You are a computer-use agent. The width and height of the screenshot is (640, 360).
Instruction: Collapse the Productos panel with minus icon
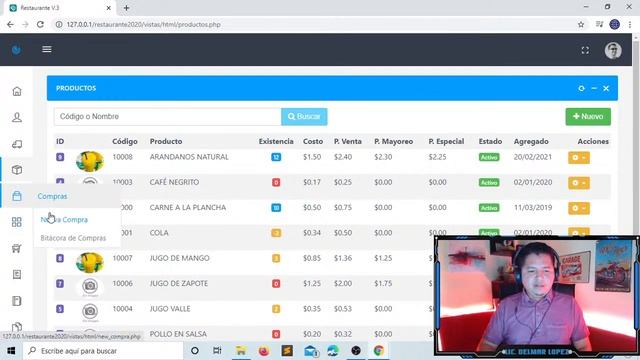tap(594, 88)
